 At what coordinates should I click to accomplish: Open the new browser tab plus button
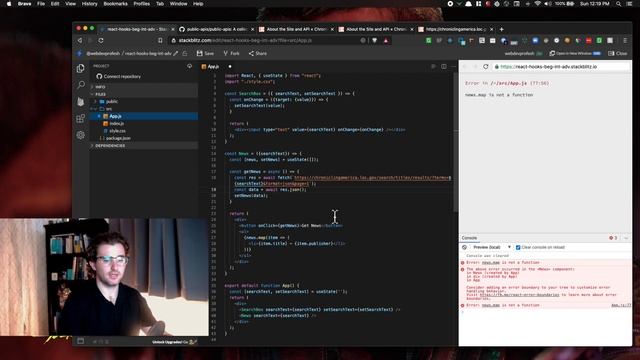coord(502,29)
